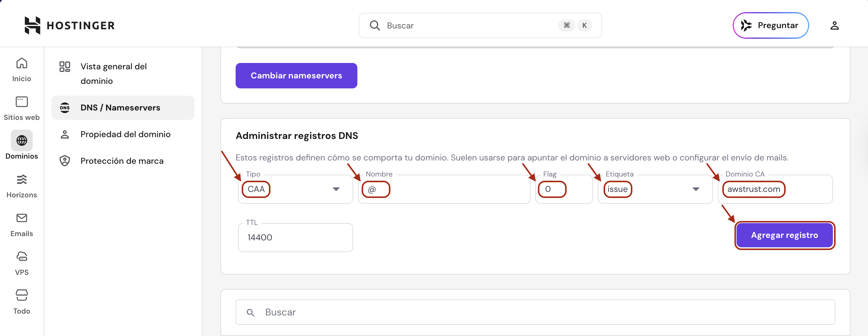Image resolution: width=868 pixels, height=336 pixels.
Task: Open the Todo store icon
Action: (x=22, y=295)
